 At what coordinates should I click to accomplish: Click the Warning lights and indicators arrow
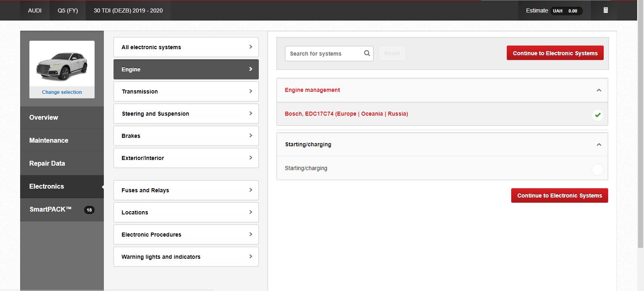pos(250,257)
